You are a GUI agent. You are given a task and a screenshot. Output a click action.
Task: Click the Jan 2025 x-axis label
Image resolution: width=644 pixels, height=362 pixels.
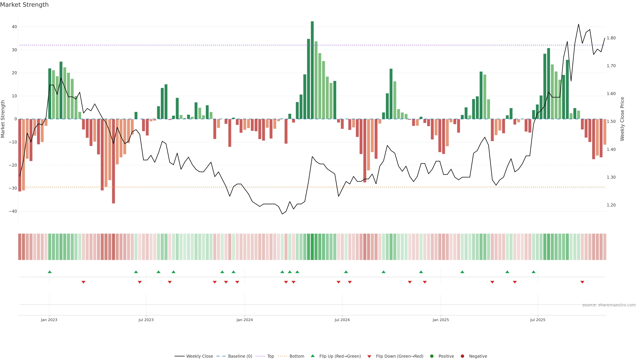pyautogui.click(x=441, y=320)
